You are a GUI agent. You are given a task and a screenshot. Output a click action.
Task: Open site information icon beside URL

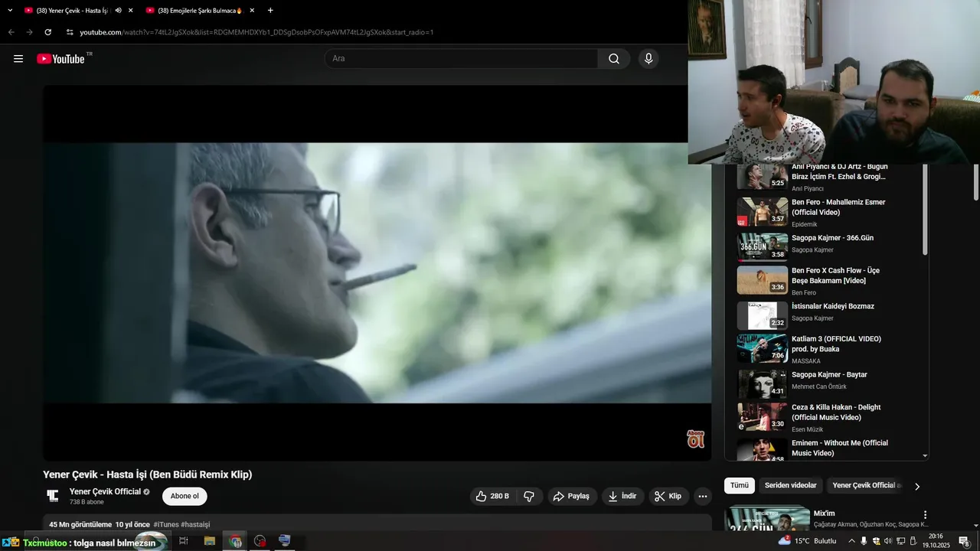70,32
